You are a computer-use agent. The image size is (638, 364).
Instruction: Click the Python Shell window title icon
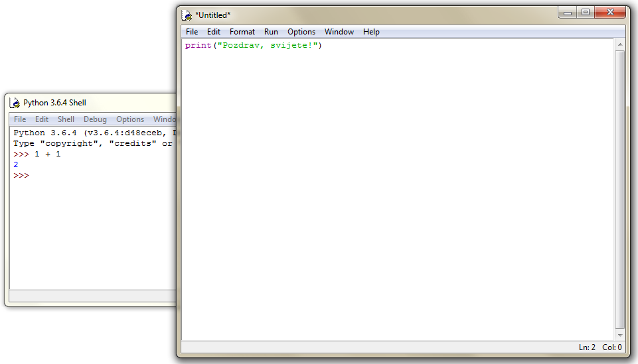16,103
